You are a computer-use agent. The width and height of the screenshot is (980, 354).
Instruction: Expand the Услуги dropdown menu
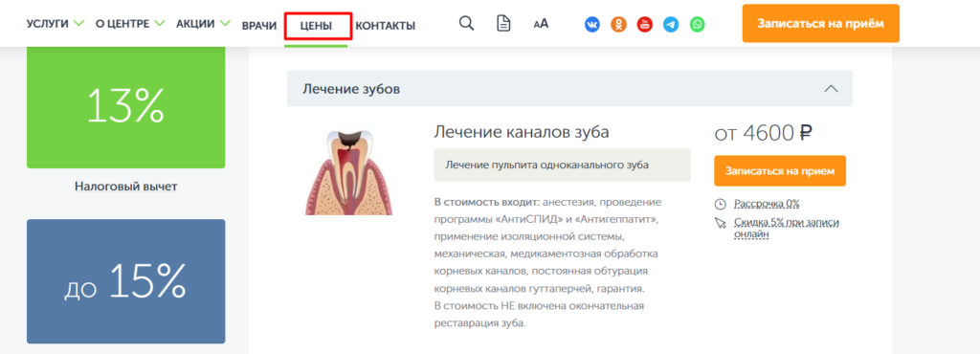point(55,24)
